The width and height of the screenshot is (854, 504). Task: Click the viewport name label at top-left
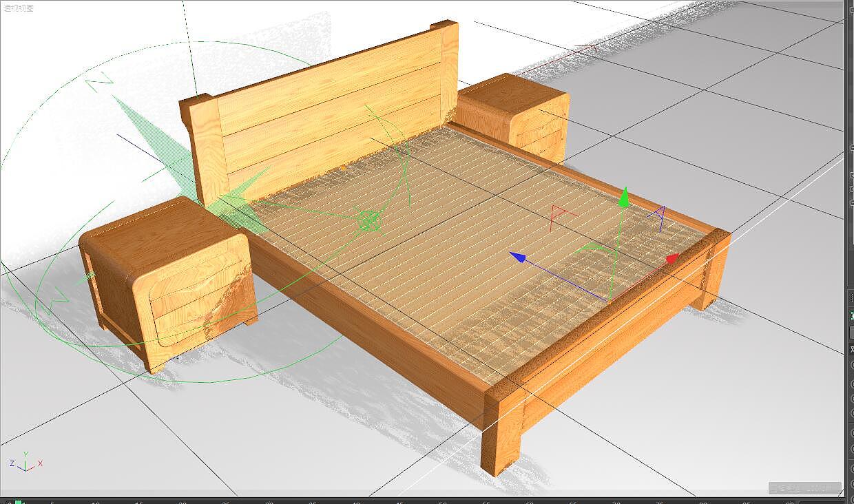point(17,8)
